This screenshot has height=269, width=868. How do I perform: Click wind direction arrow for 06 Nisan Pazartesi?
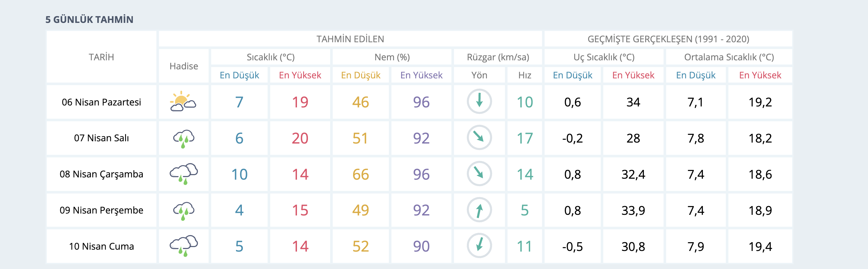click(x=479, y=102)
